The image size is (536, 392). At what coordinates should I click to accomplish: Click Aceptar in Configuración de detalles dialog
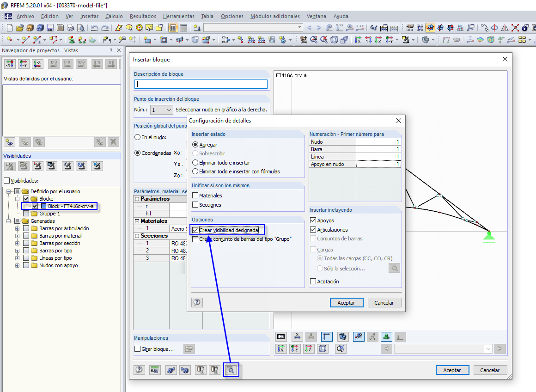click(347, 302)
